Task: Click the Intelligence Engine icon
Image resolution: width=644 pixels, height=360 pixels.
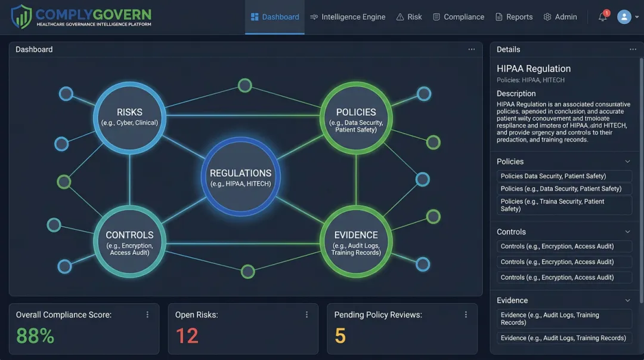Action: pos(314,17)
